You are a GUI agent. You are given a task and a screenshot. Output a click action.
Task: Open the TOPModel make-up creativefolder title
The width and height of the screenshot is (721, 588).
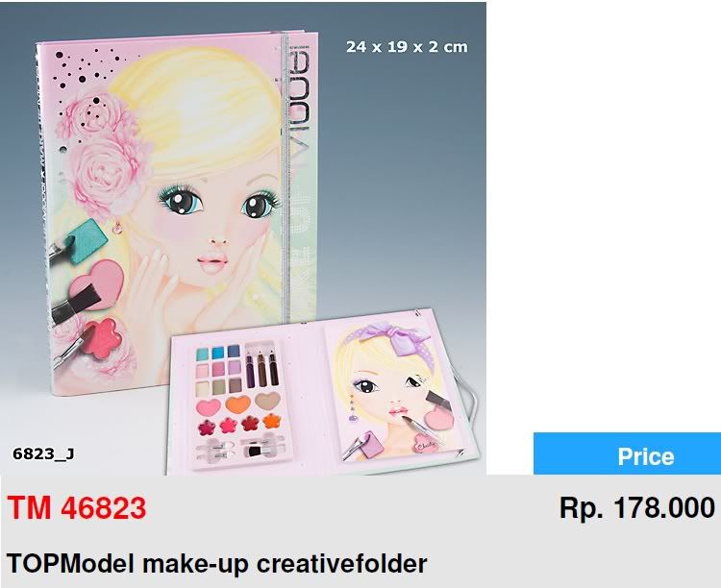pyautogui.click(x=216, y=564)
